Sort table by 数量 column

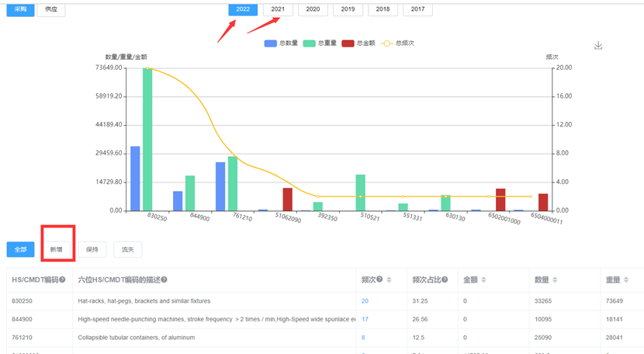[x=555, y=279]
